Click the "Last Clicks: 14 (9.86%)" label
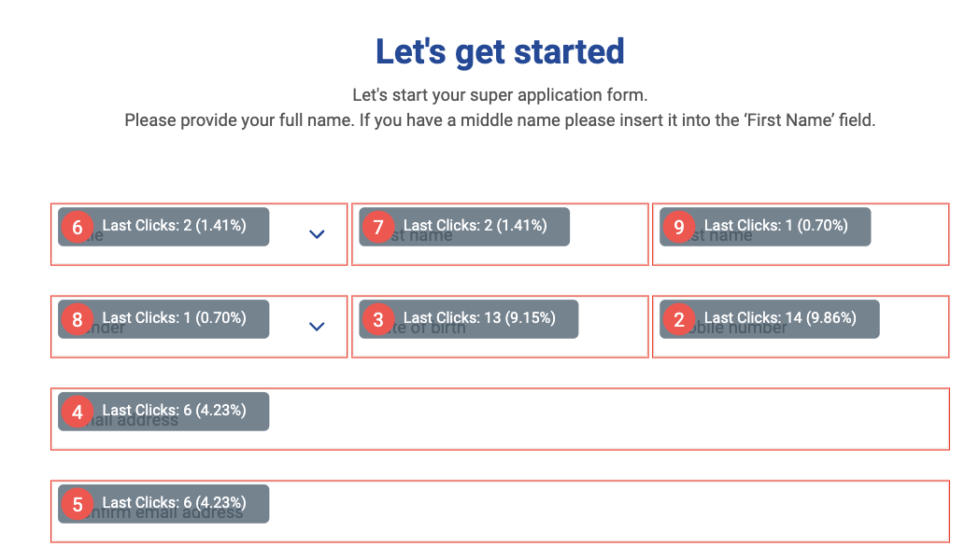Screen dimensions: 979x560 [779, 318]
